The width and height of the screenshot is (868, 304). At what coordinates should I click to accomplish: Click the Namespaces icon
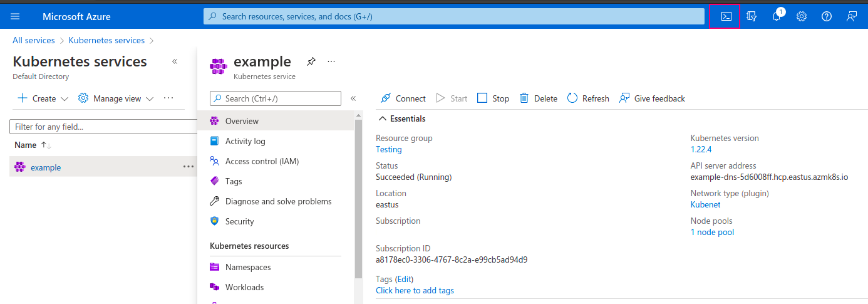point(214,267)
